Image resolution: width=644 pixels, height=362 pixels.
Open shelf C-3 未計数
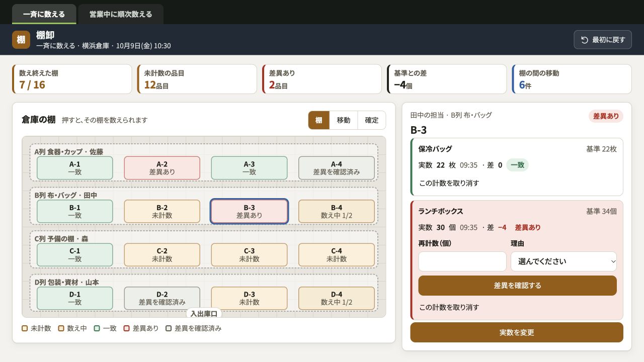click(249, 255)
